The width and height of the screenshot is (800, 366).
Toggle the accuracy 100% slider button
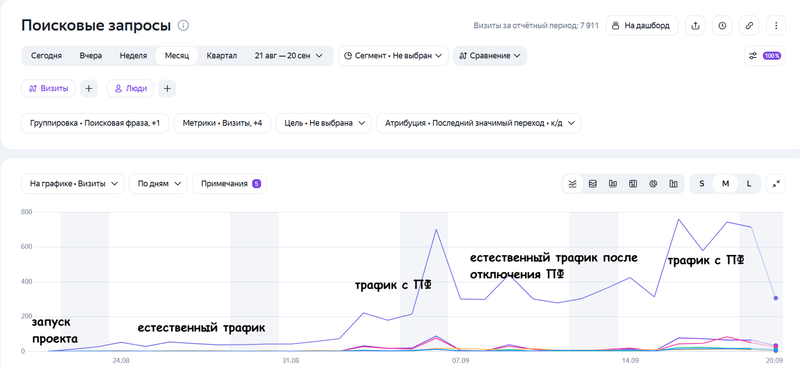765,56
